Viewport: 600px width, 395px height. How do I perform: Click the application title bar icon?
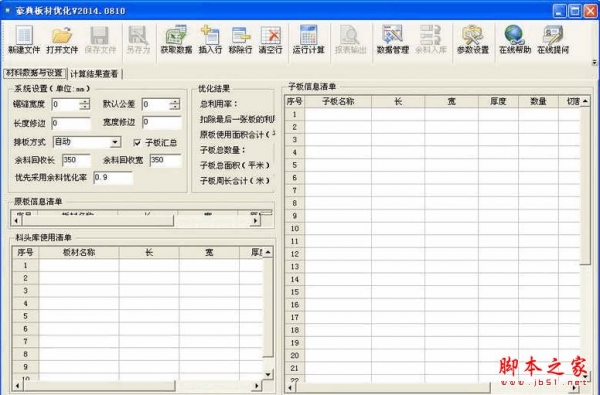pyautogui.click(x=7, y=10)
